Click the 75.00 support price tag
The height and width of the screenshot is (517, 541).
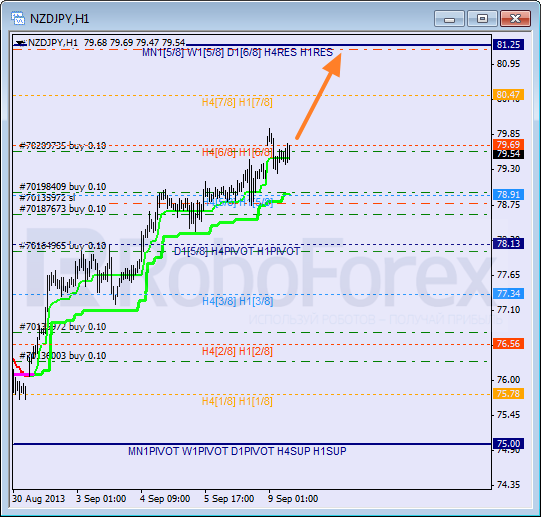coord(509,443)
